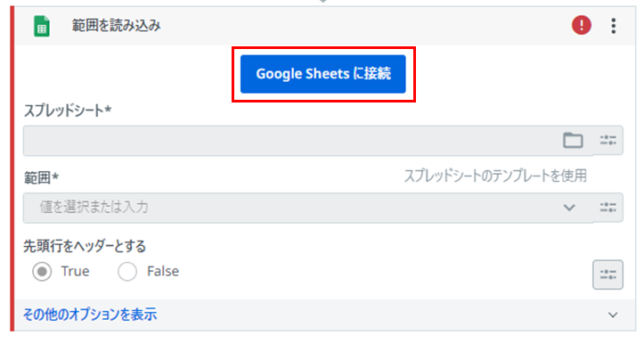This screenshot has height=344, width=644.
Task: Expand the other options chevron
Action: (x=613, y=315)
